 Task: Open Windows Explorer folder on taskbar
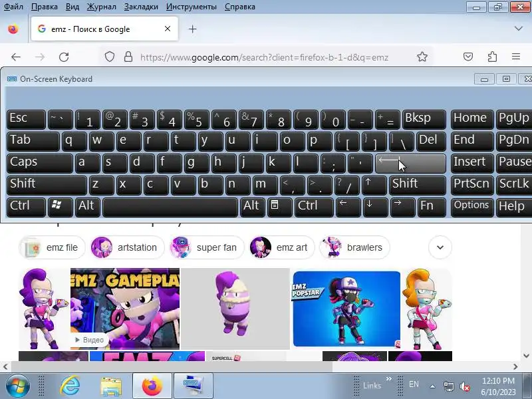coord(111,386)
